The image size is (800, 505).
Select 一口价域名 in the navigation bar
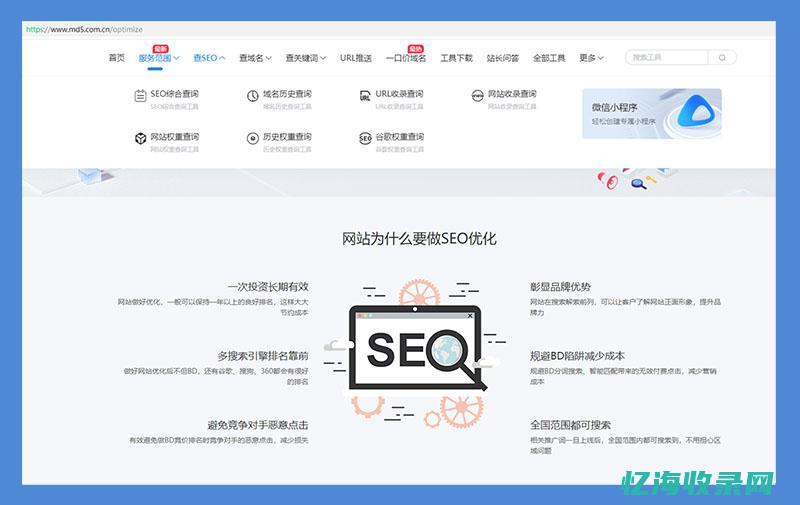point(406,58)
